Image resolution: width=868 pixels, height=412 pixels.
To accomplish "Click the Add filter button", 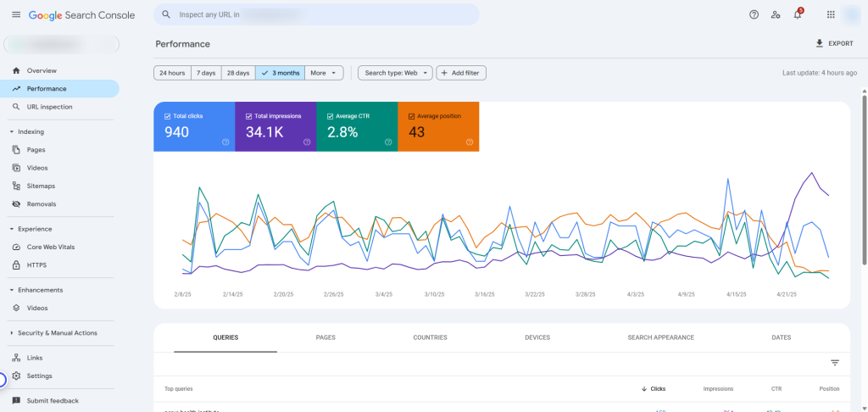I will click(x=460, y=73).
